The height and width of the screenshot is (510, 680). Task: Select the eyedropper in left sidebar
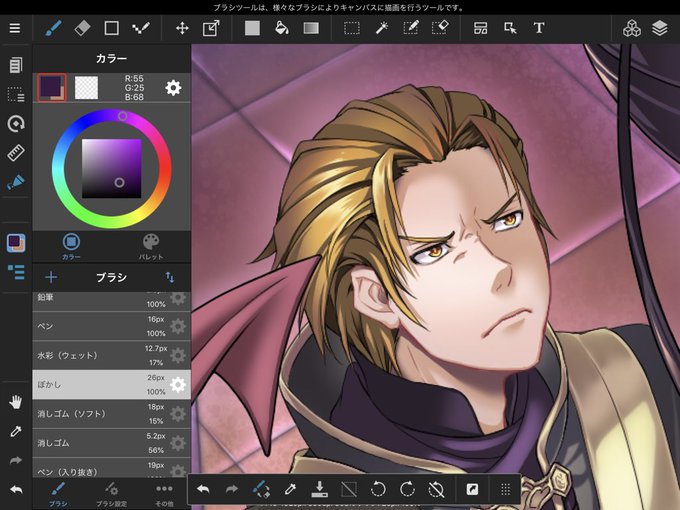pyautogui.click(x=16, y=432)
